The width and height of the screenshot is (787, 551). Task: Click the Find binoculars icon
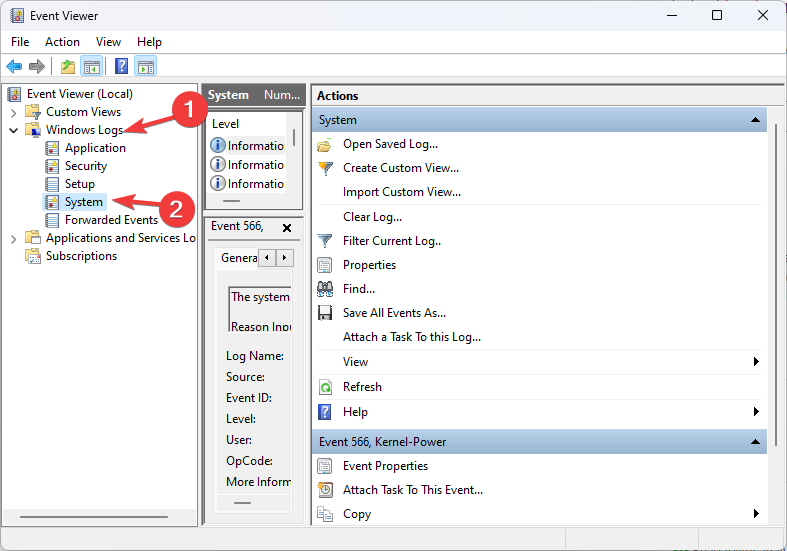(x=325, y=289)
